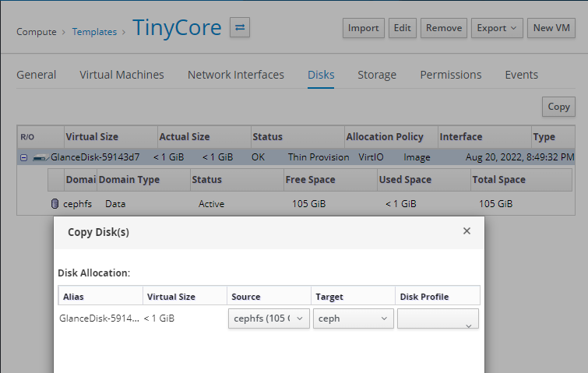Open the Virtual Machines tab
Image resolution: width=588 pixels, height=373 pixels.
[x=121, y=75]
